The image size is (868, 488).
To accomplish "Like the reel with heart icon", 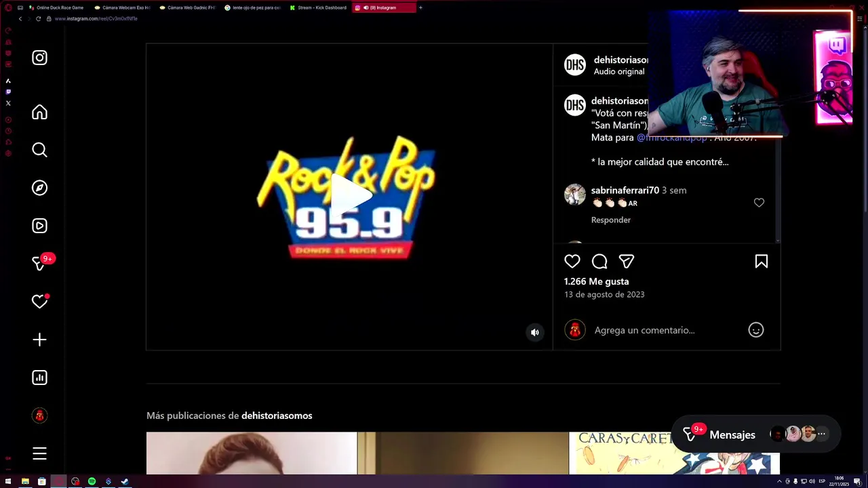I will pyautogui.click(x=572, y=262).
